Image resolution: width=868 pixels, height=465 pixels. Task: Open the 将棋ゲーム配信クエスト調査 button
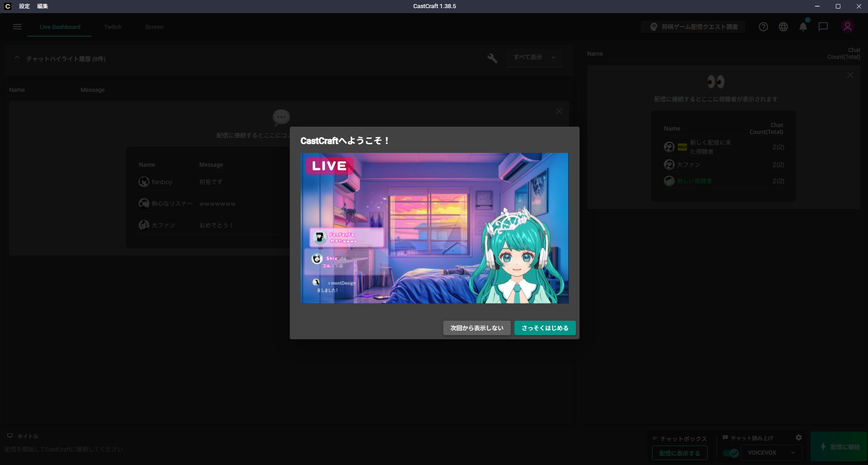pyautogui.click(x=693, y=27)
